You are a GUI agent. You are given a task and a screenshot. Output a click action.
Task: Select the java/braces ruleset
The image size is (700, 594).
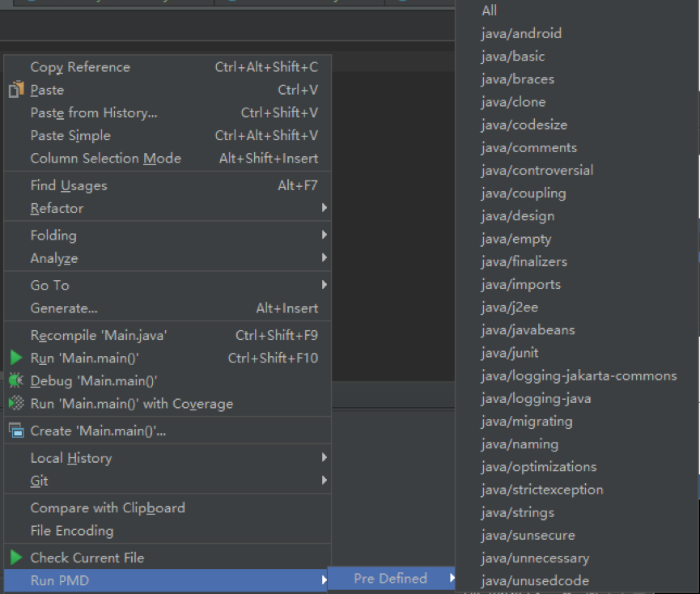[577, 79]
